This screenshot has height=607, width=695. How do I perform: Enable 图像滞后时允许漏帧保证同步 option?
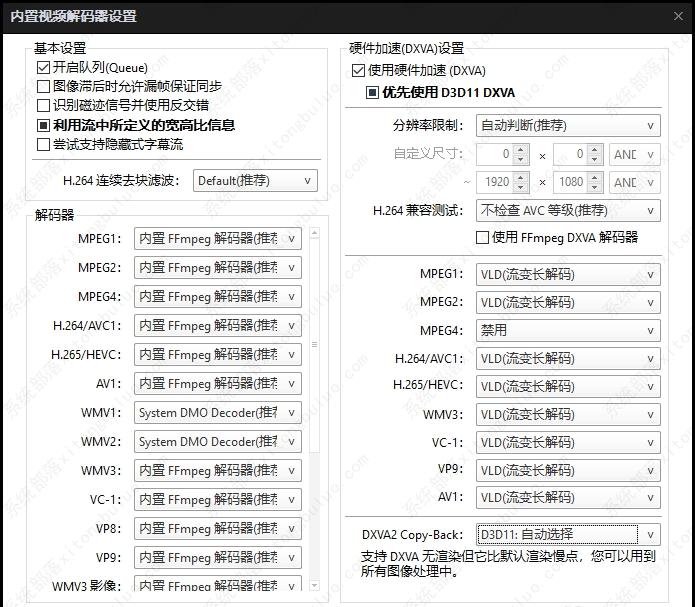44,86
